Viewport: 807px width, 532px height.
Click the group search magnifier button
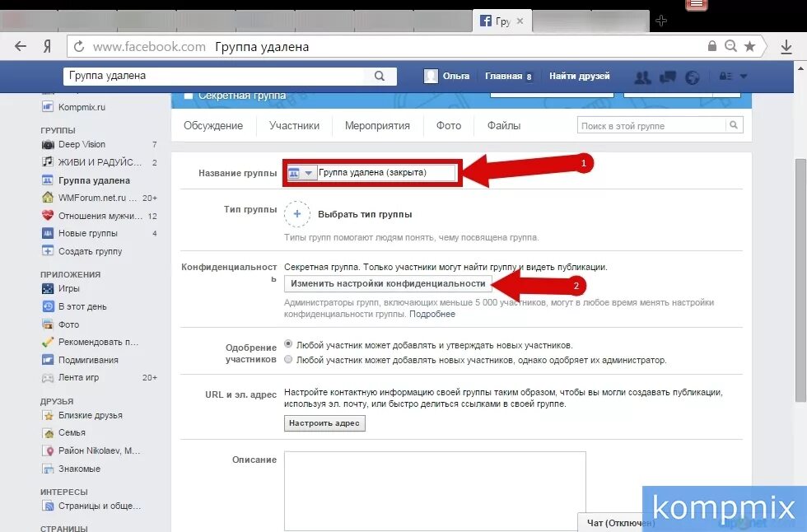click(734, 125)
